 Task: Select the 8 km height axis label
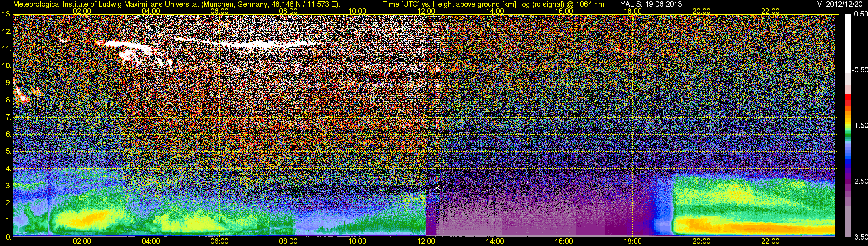pyautogui.click(x=8, y=100)
